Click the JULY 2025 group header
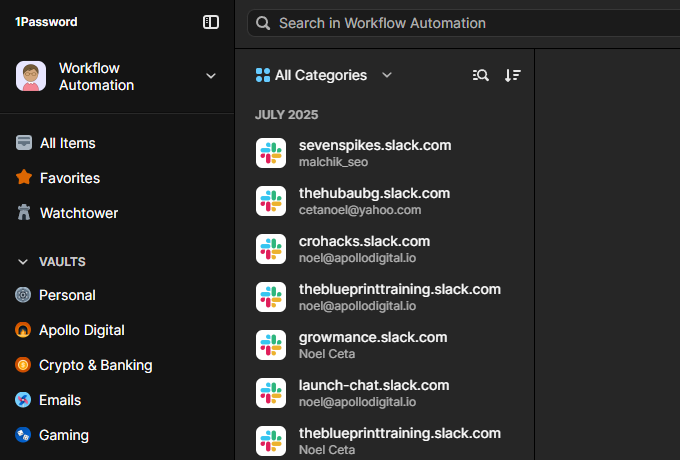680x460 pixels. tap(287, 114)
